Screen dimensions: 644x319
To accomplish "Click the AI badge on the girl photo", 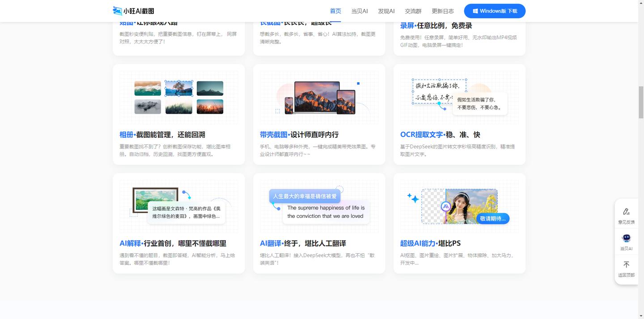I will pyautogui.click(x=445, y=206).
